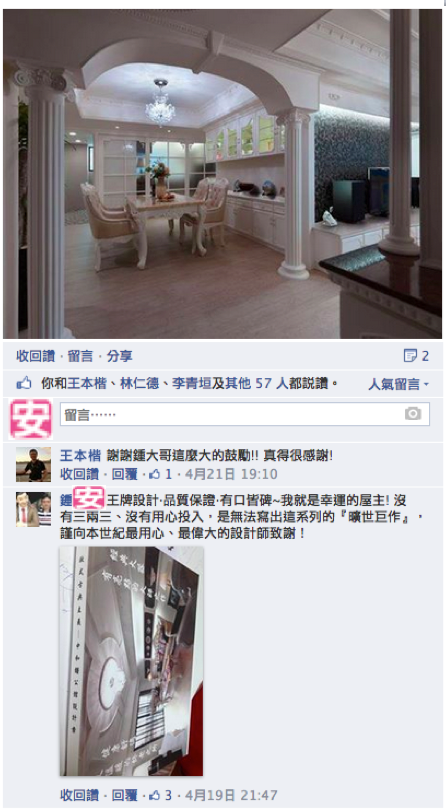Expand the 人氣留言 sort dropdown
This screenshot has width=446, height=809.
[399, 384]
